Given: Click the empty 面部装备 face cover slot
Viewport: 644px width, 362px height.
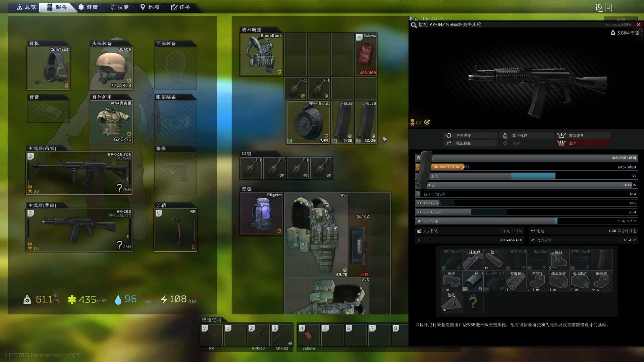Looking at the screenshot, I should [175, 68].
